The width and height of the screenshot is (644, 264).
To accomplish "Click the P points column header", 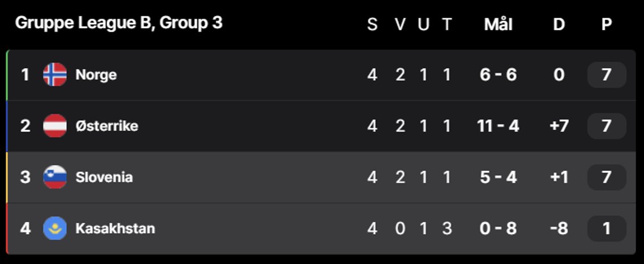I will click(x=607, y=25).
